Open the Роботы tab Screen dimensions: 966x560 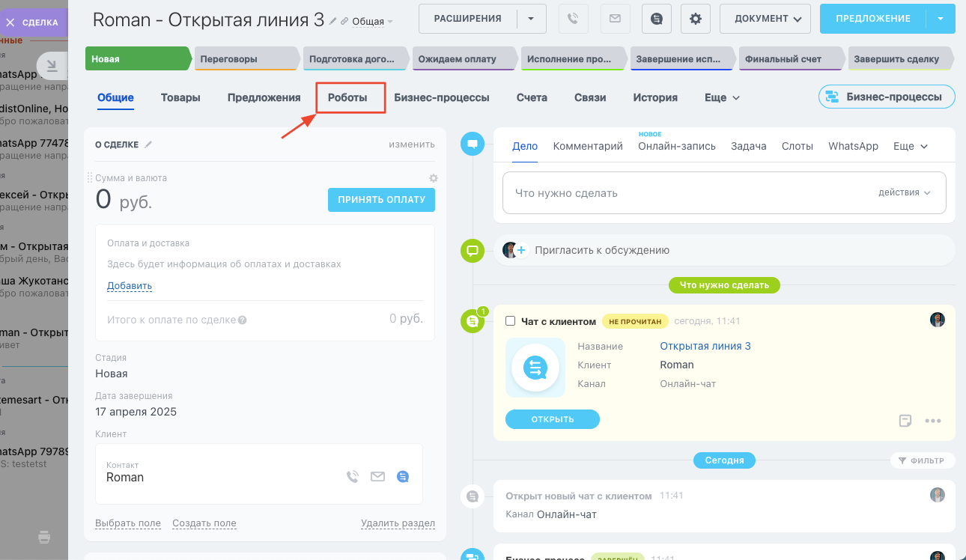[347, 97]
